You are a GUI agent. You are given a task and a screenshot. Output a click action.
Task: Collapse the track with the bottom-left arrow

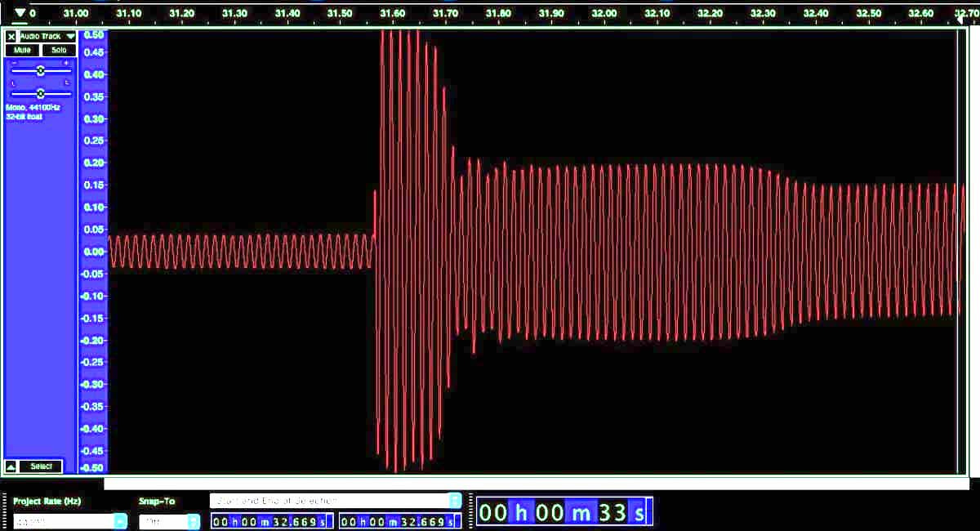(x=11, y=466)
